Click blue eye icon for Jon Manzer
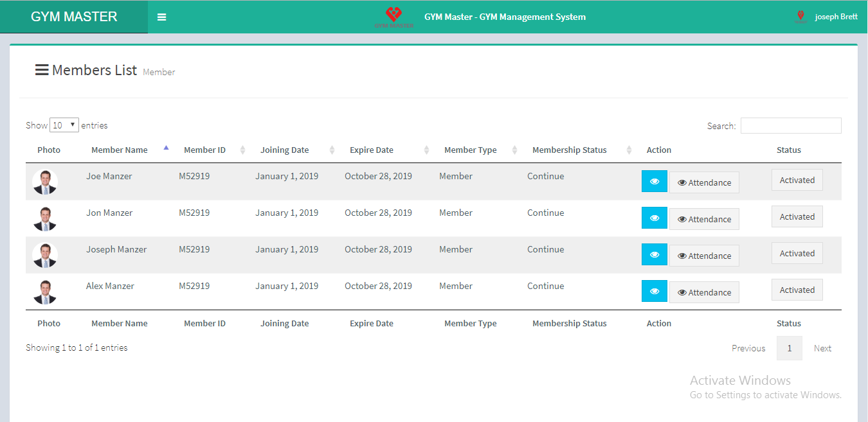 coord(654,218)
